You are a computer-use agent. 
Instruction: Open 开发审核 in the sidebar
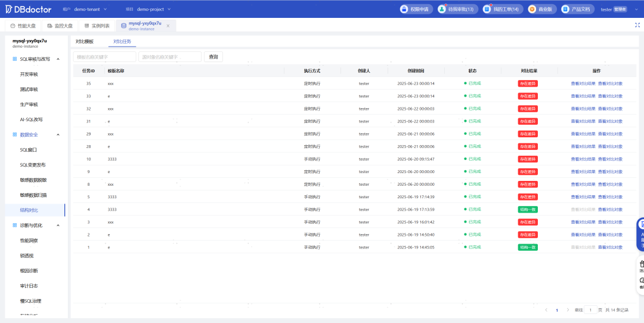pyautogui.click(x=29, y=75)
